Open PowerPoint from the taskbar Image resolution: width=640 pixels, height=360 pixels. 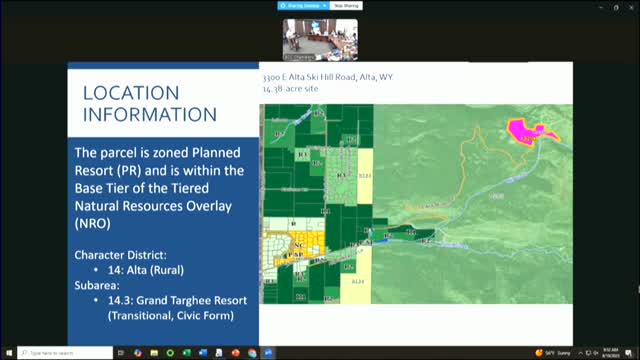coord(236,353)
